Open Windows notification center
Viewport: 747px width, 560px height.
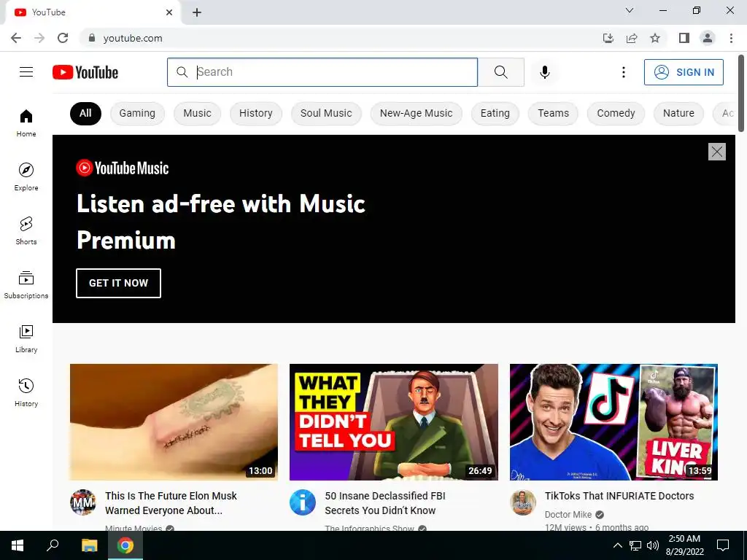[x=723, y=545]
